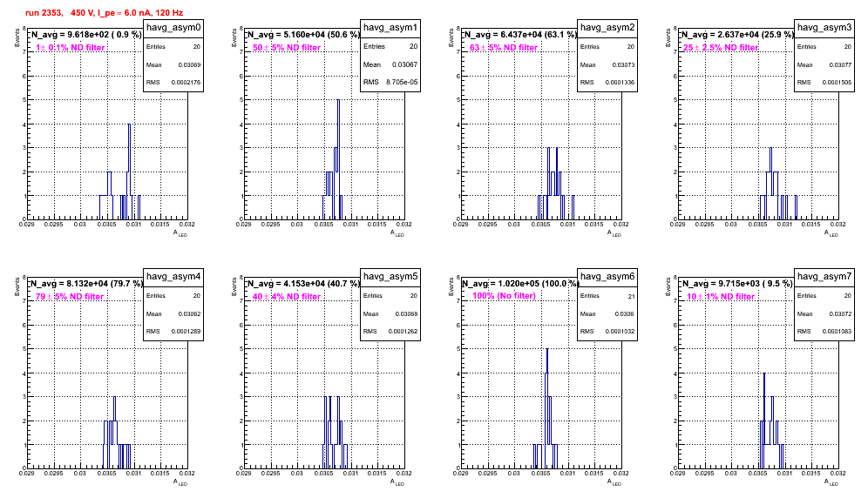Click the A_LED x-axis title under havg_asym7
The width and height of the screenshot is (868, 498).
coord(831,482)
